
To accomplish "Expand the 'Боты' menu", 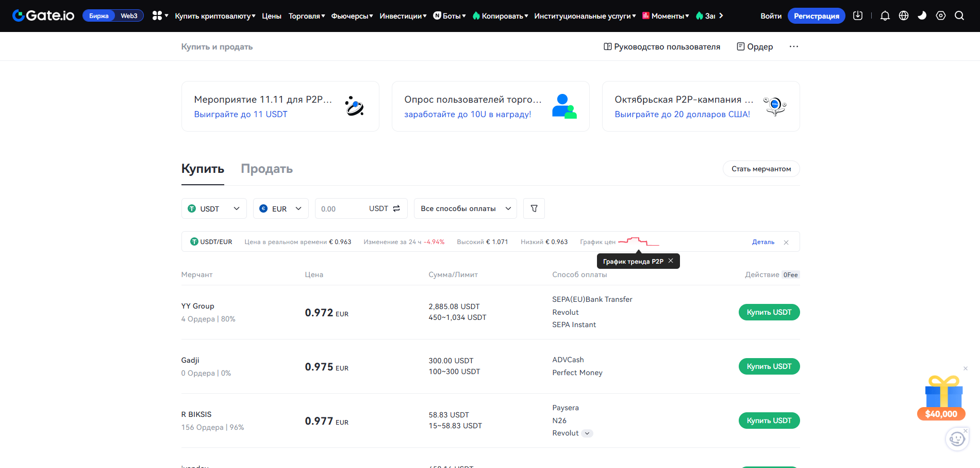I will (450, 16).
